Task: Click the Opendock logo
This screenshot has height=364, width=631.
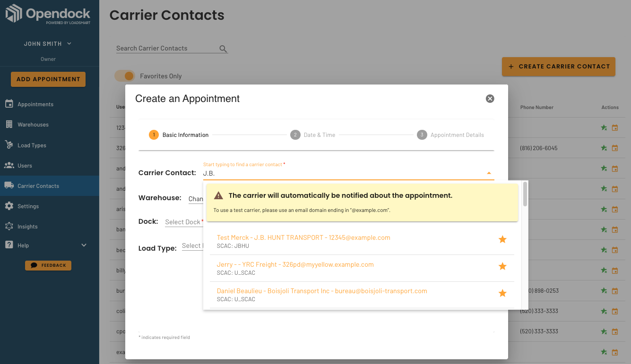Action: 48,14
